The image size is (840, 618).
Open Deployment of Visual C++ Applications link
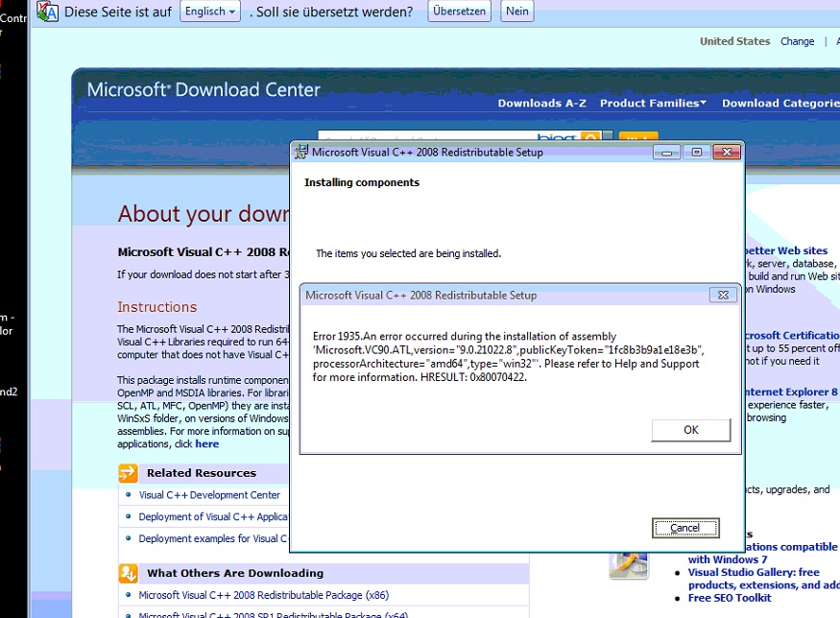pos(213,517)
